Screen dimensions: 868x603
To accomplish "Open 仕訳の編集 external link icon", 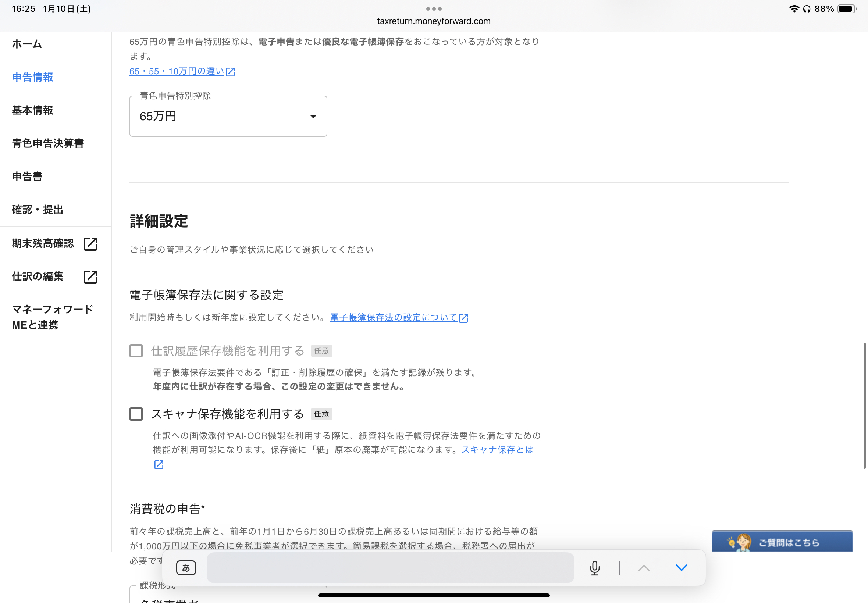I will pos(90,277).
